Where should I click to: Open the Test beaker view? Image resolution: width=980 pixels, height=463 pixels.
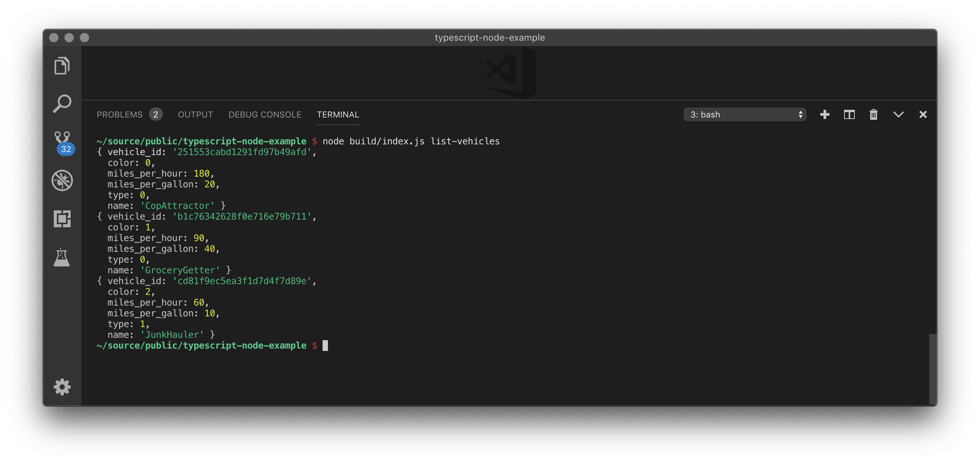click(x=62, y=257)
